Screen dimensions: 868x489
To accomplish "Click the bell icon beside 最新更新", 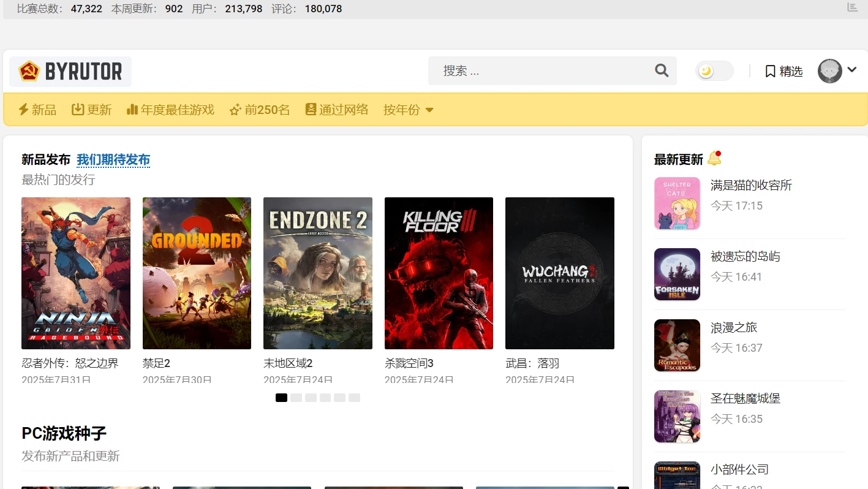I will (714, 159).
